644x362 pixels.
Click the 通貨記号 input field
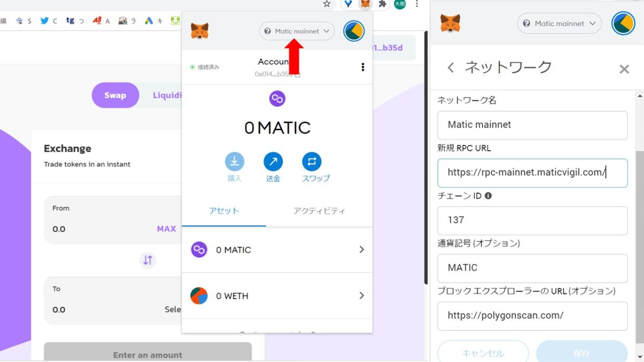point(532,268)
